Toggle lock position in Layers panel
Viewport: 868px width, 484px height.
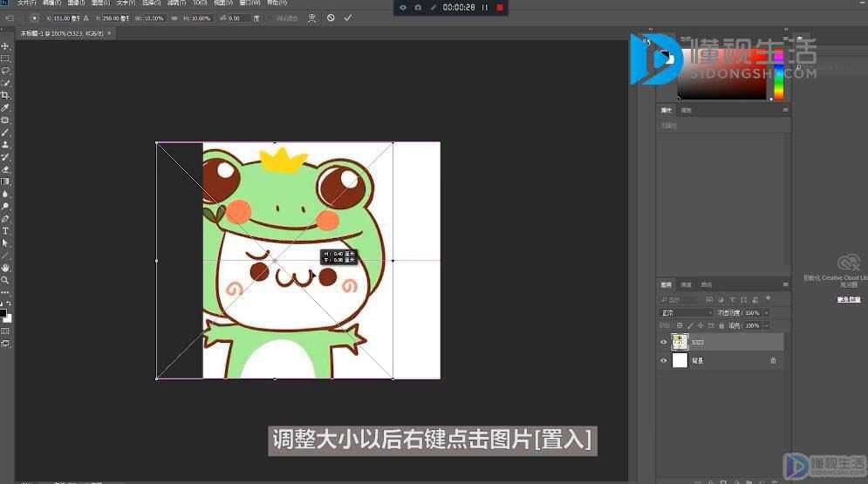(701, 326)
